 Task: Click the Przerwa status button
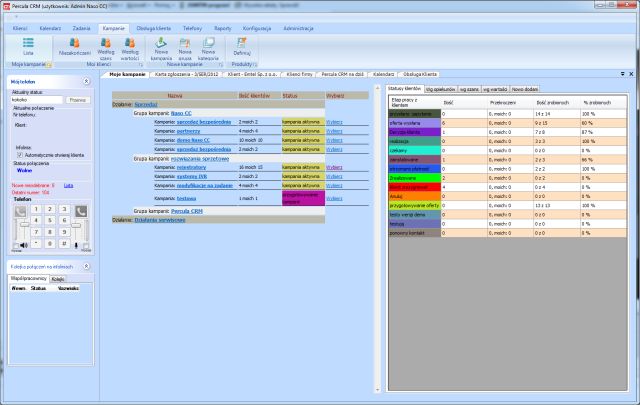[78, 100]
